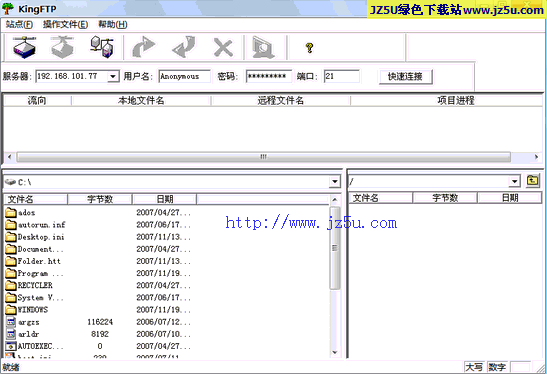This screenshot has width=547, height=374.
Task: Sort local list by 日期 header
Action: pyautogui.click(x=164, y=199)
